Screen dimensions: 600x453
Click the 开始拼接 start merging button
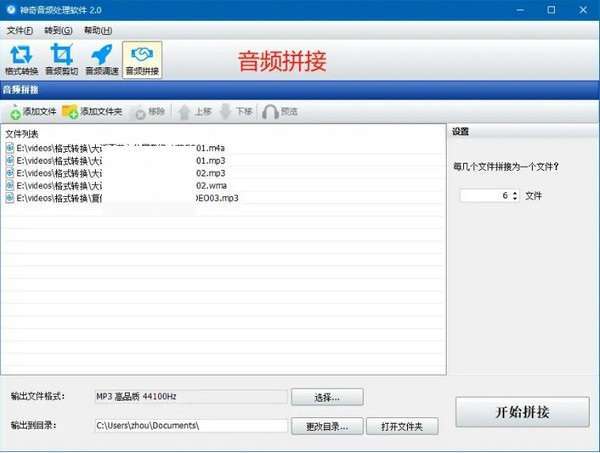tap(522, 412)
